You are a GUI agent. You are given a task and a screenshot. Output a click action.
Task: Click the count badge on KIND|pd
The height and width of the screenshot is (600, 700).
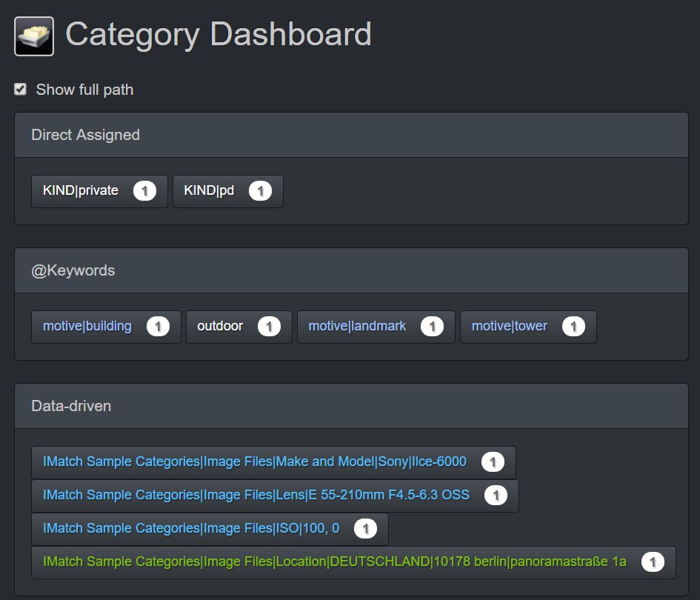(x=260, y=191)
